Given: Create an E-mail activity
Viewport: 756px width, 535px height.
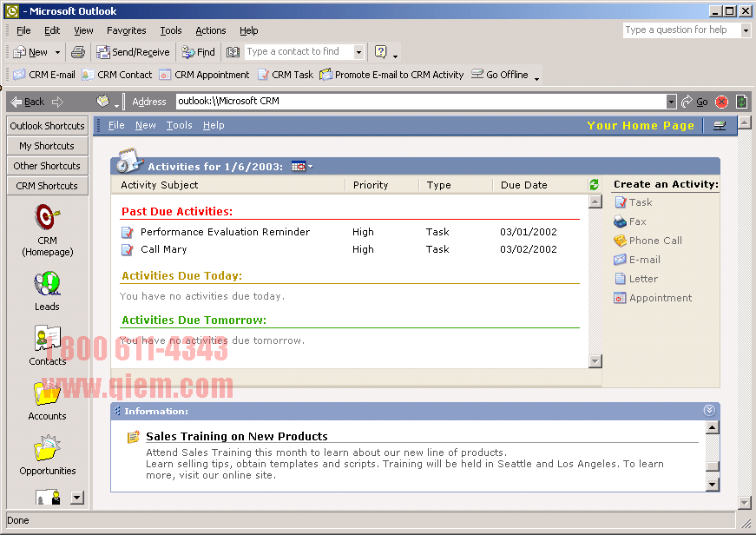Looking at the screenshot, I should [x=636, y=260].
